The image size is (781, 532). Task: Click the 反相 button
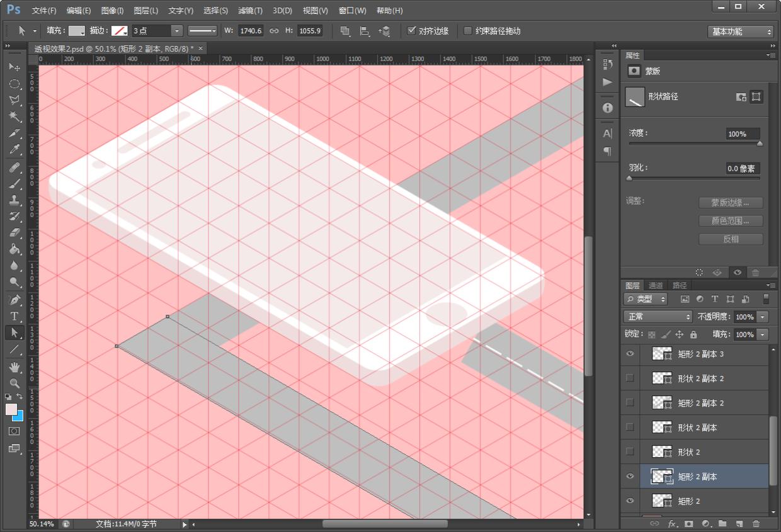(x=731, y=239)
